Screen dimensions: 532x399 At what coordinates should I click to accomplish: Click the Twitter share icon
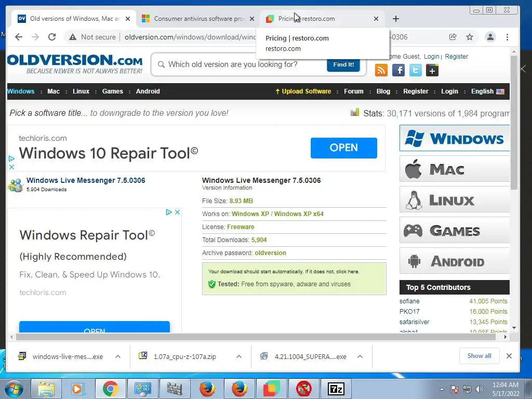(x=415, y=70)
